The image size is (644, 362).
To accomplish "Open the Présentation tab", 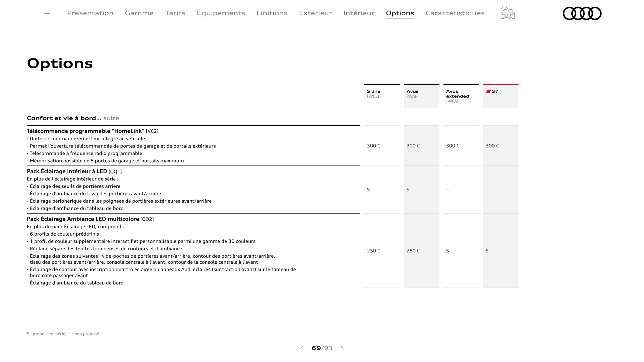I will tap(90, 13).
